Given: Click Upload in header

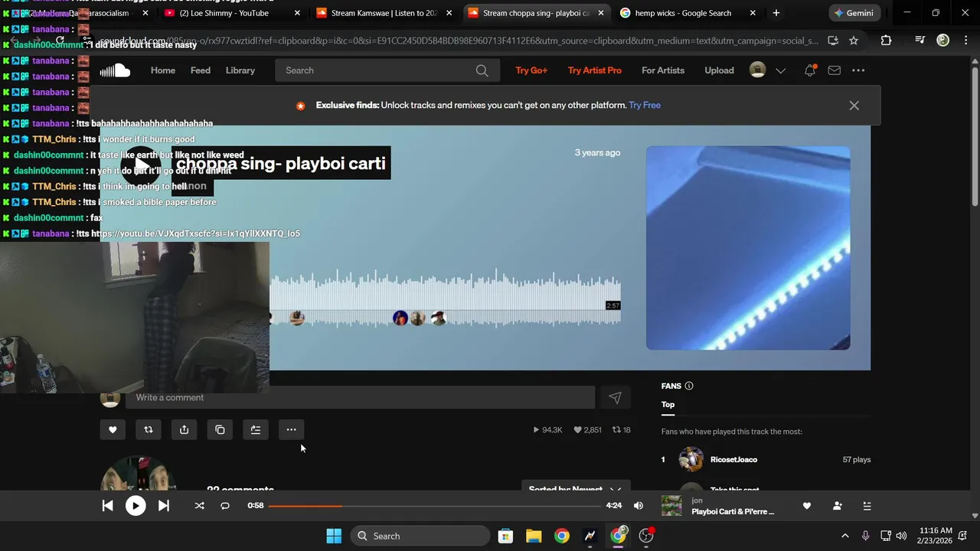Looking at the screenshot, I should coord(719,70).
